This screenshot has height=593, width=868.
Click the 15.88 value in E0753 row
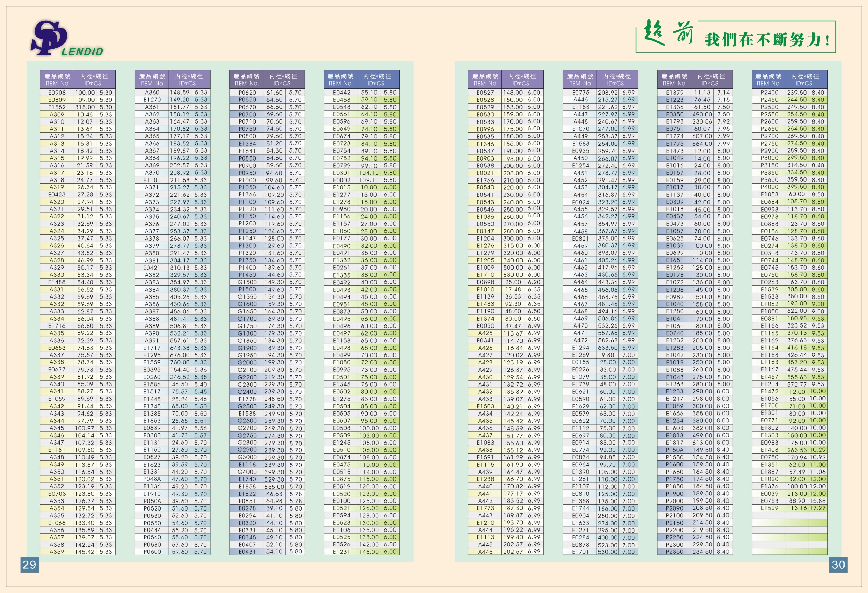click(818, 501)
